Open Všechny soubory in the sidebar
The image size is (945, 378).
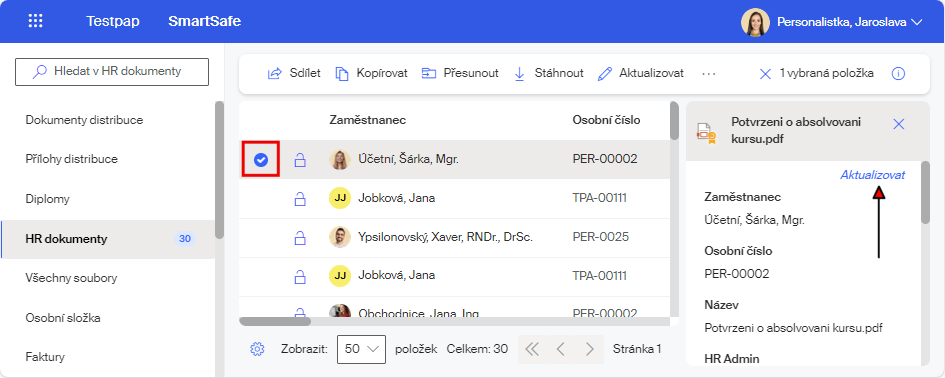[71, 278]
